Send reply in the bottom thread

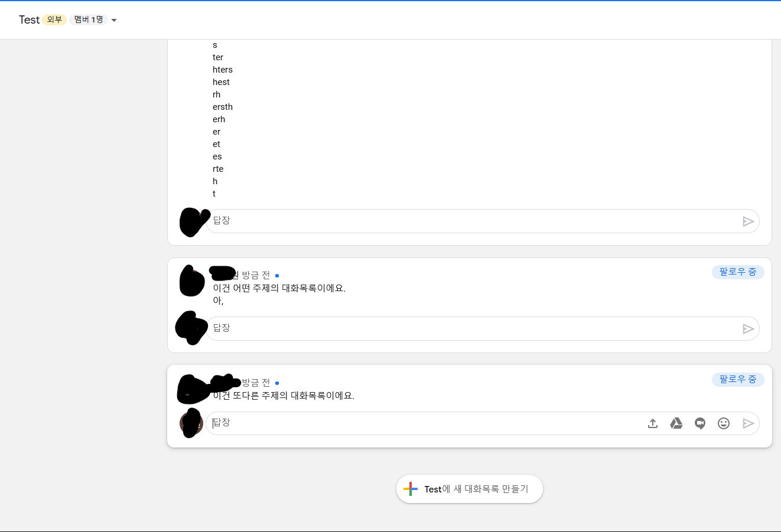[748, 423]
